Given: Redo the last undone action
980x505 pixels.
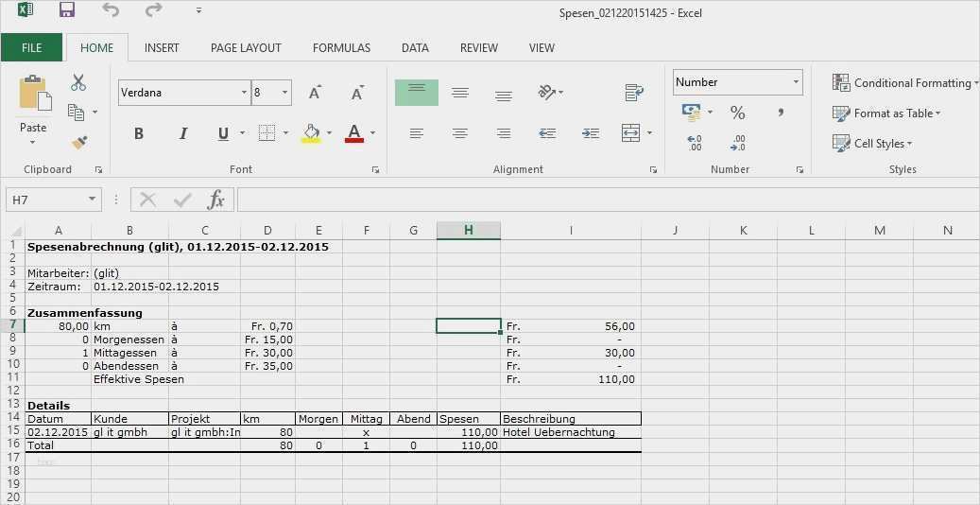Looking at the screenshot, I should [x=153, y=10].
